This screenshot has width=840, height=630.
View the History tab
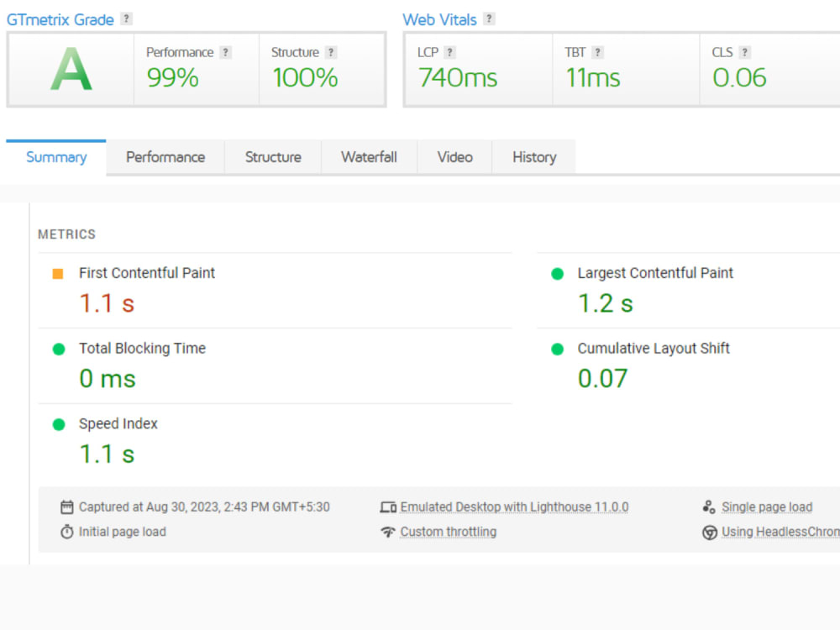point(534,157)
